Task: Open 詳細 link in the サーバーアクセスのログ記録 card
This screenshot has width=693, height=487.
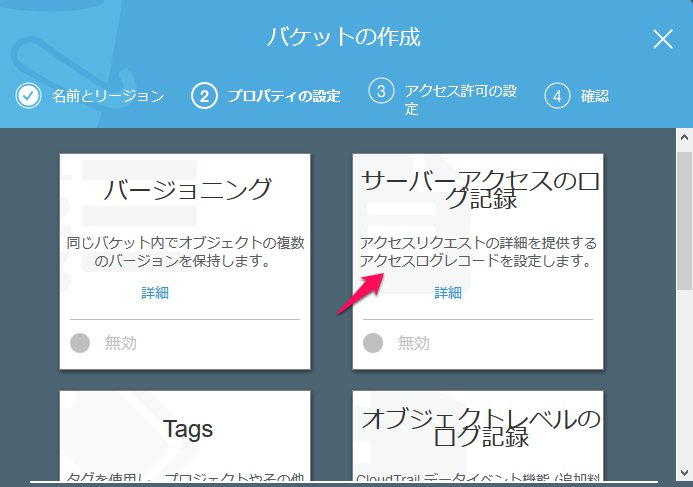Action: [x=448, y=293]
